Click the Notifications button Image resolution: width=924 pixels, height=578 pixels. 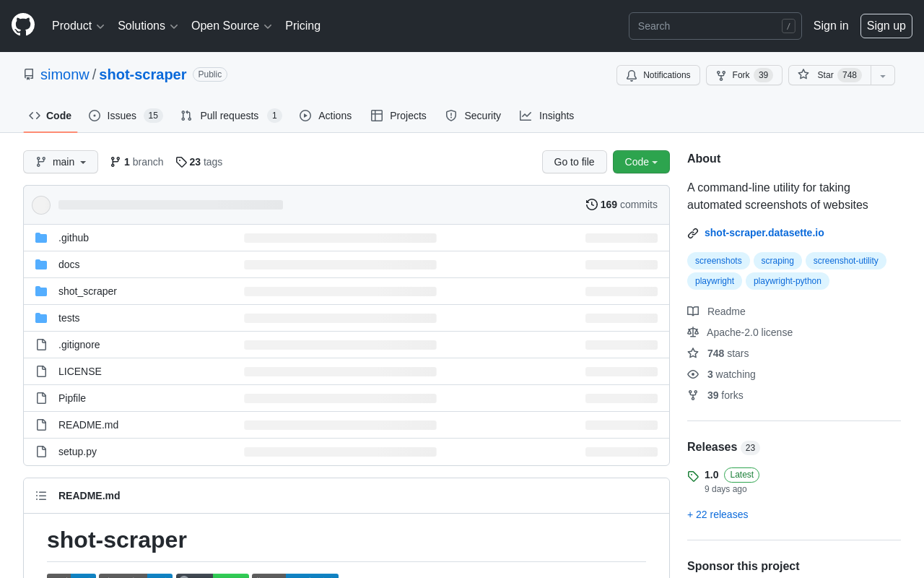click(x=658, y=75)
